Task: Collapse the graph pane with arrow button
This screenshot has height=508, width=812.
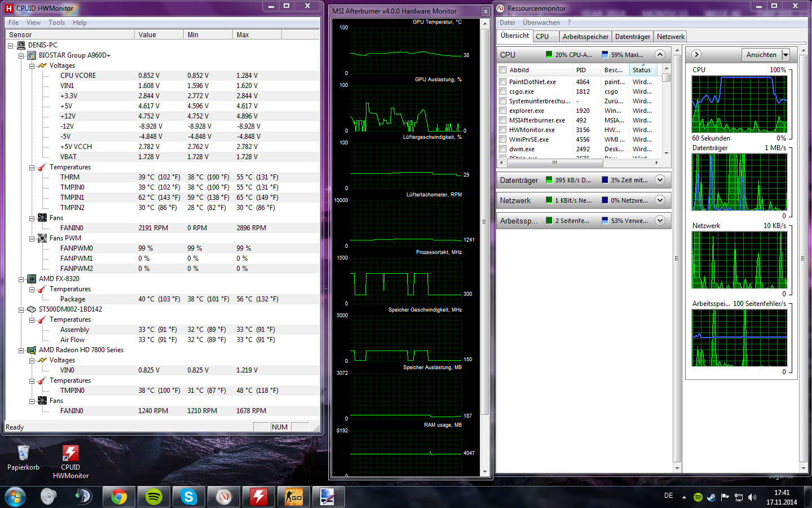Action: (696, 55)
